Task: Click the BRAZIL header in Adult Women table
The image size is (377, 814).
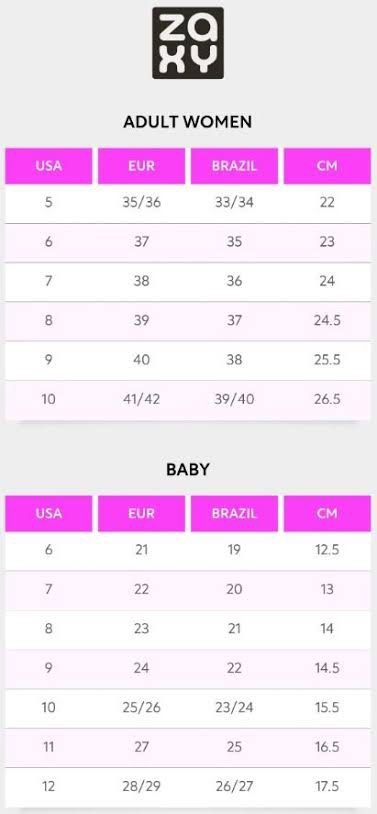Action: [234, 166]
